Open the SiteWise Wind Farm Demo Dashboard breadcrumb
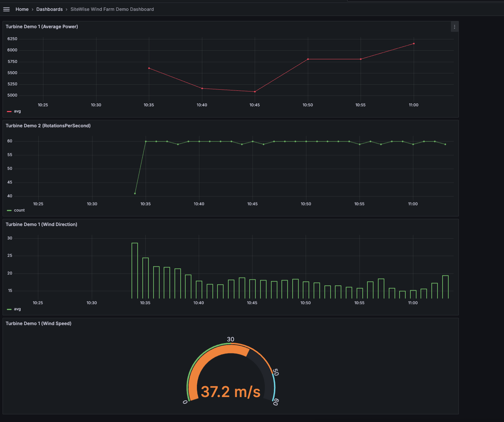This screenshot has width=504, height=422. point(112,9)
